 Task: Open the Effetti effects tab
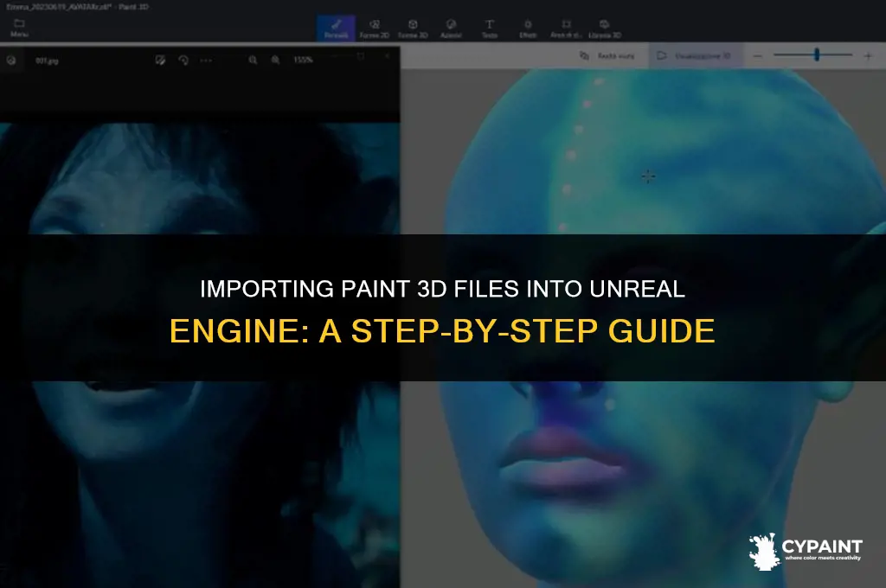pyautogui.click(x=528, y=29)
